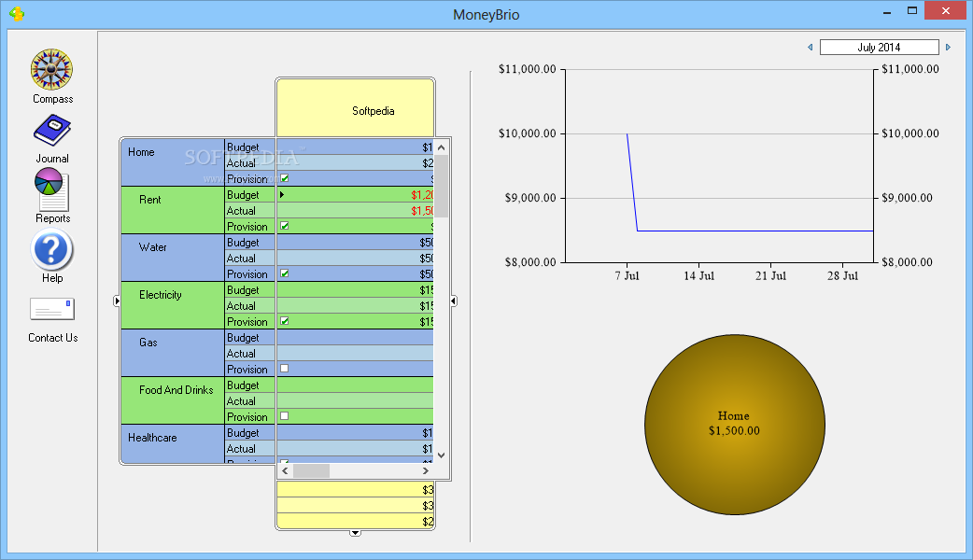Go to next month arrow
The width and height of the screenshot is (973, 560).
[948, 47]
